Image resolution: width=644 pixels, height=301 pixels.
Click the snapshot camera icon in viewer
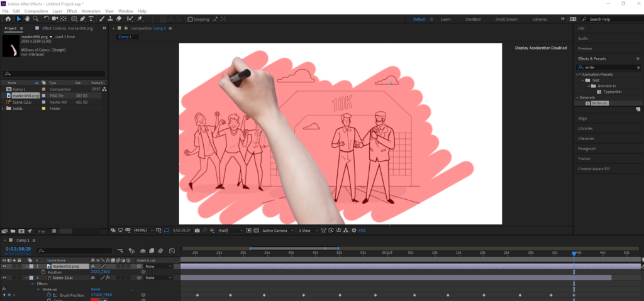(197, 231)
